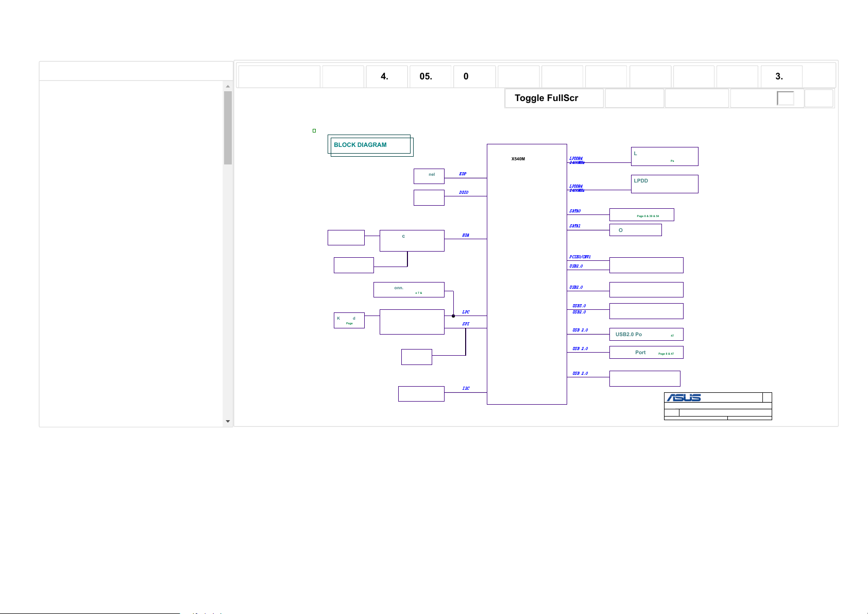Image resolution: width=868 pixels, height=614 pixels.
Task: Click the X540M central chip block
Action: pos(526,274)
